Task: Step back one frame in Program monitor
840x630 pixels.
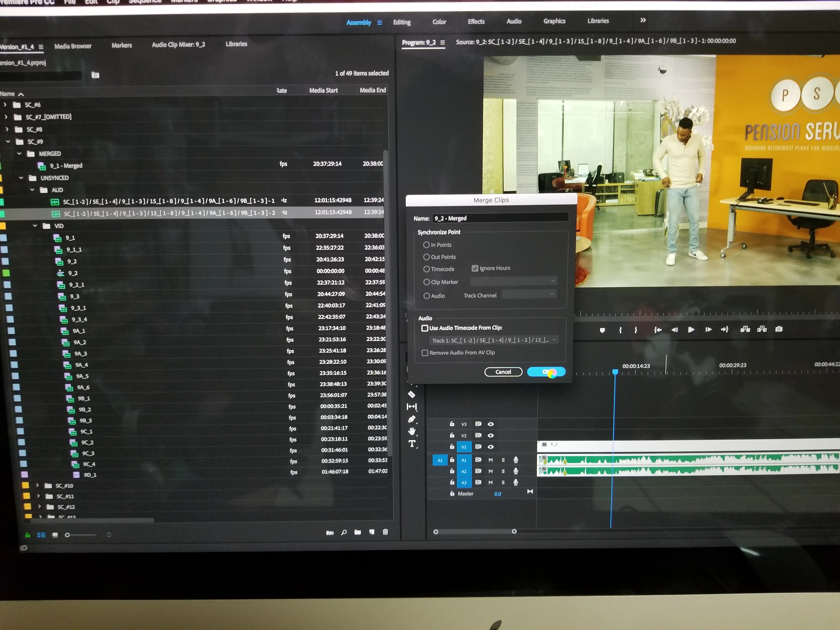Action: [674, 330]
